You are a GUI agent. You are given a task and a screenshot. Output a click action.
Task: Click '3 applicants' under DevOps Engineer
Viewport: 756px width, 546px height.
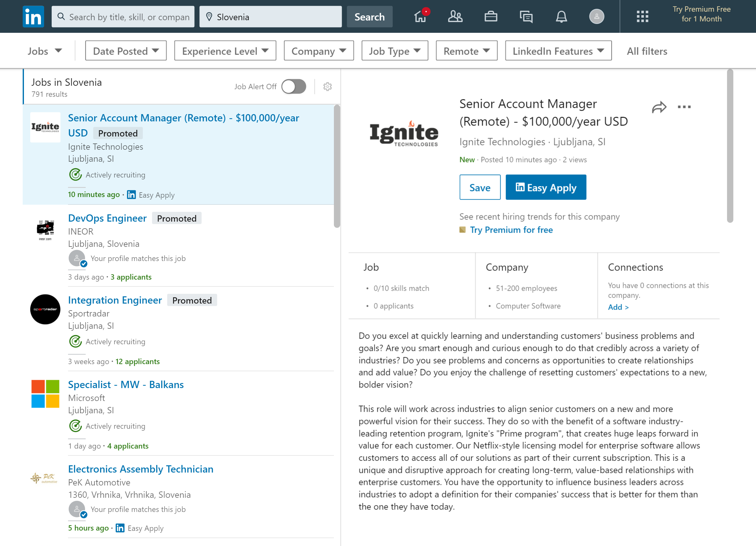(x=131, y=277)
